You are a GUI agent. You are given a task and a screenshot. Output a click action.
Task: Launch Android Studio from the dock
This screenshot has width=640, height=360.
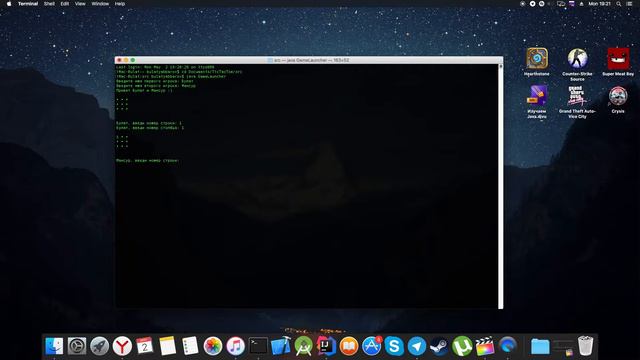303,346
